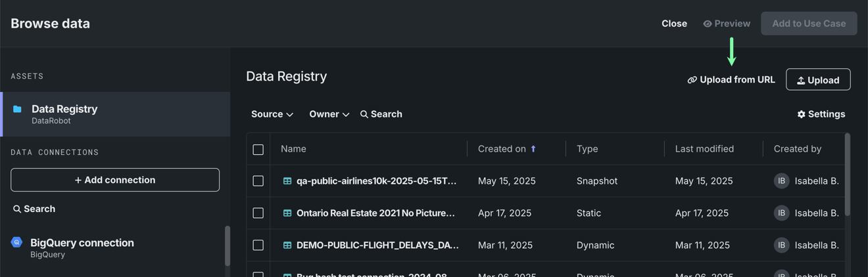
Task: Open the Source filter dropdown
Action: tap(272, 114)
